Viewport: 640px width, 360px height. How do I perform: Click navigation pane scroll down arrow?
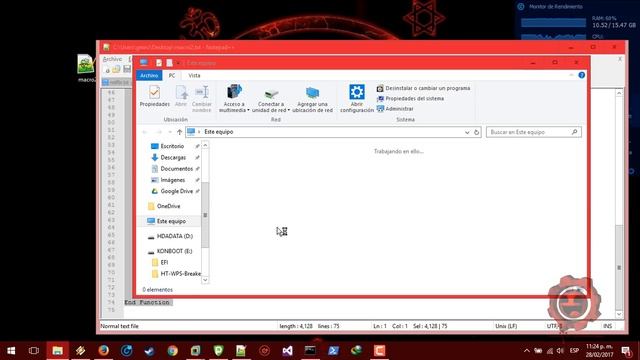click(205, 280)
